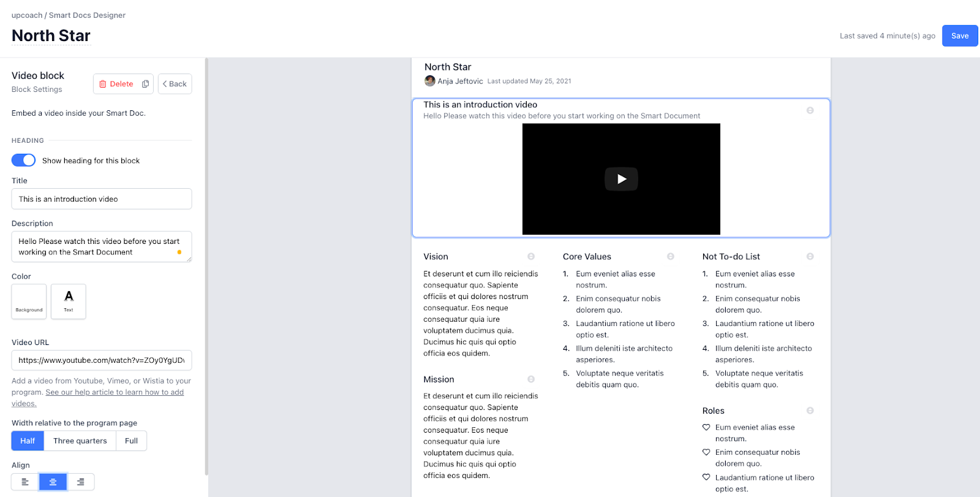
Task: Click the upcoach / Smart Docs Designer breadcrumb
Action: click(x=69, y=15)
